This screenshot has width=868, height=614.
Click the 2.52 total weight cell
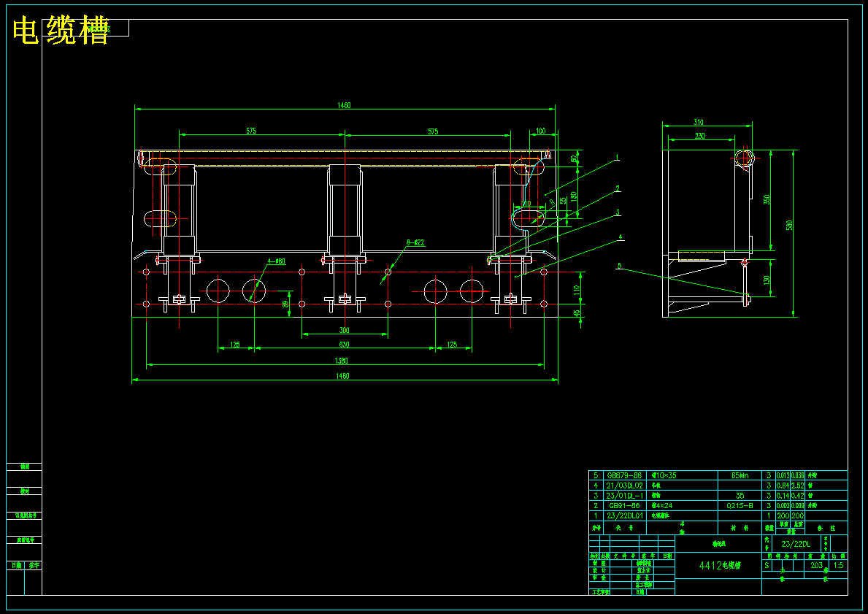[798, 486]
